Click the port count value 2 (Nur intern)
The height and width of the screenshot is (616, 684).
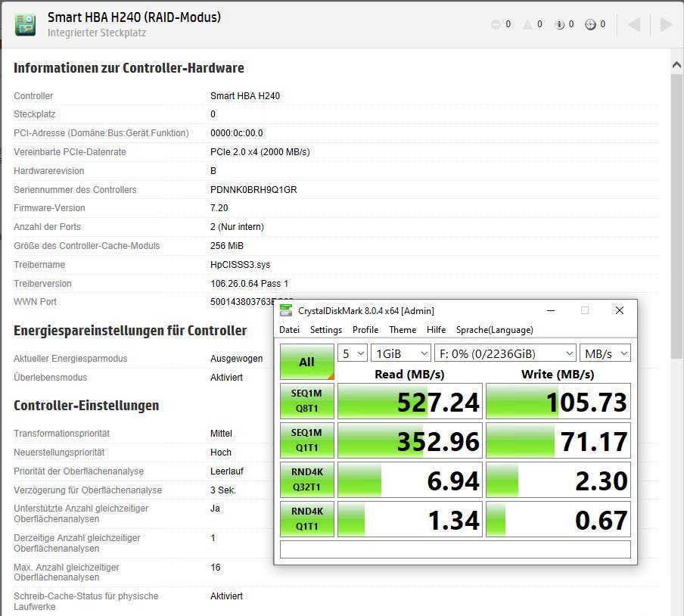coord(237,227)
